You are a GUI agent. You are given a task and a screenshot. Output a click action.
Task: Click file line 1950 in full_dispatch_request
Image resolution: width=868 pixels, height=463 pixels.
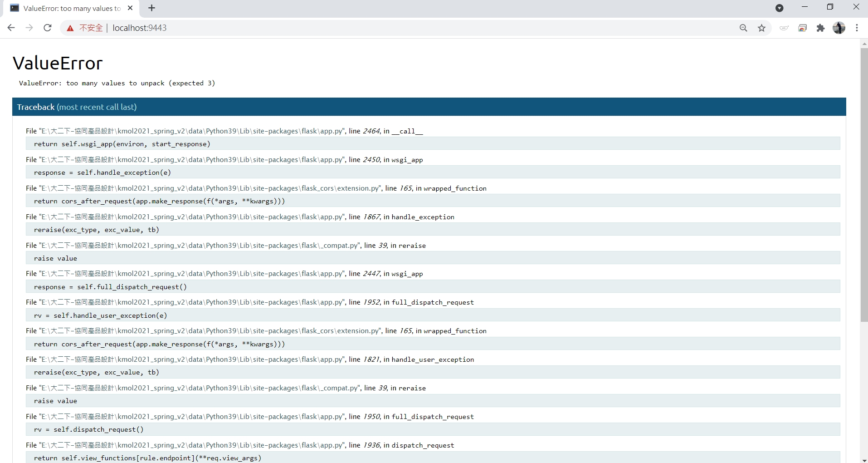[250, 417]
